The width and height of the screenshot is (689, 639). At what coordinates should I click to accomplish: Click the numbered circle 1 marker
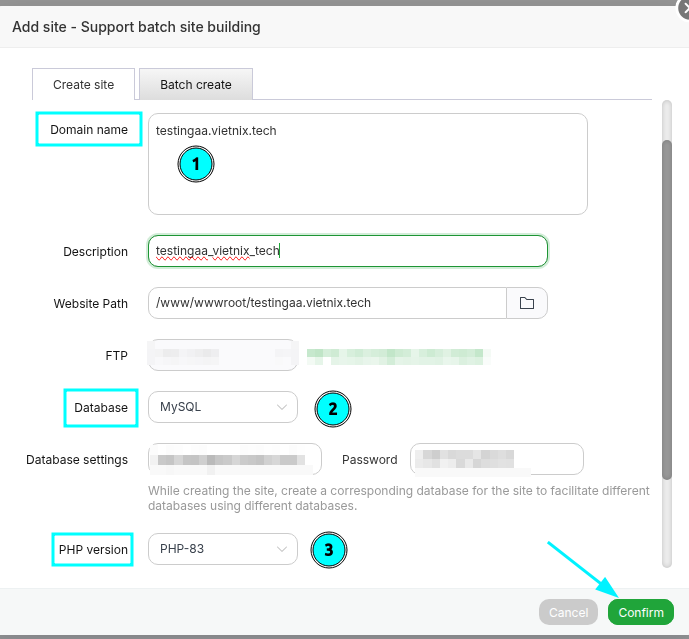[x=196, y=164]
